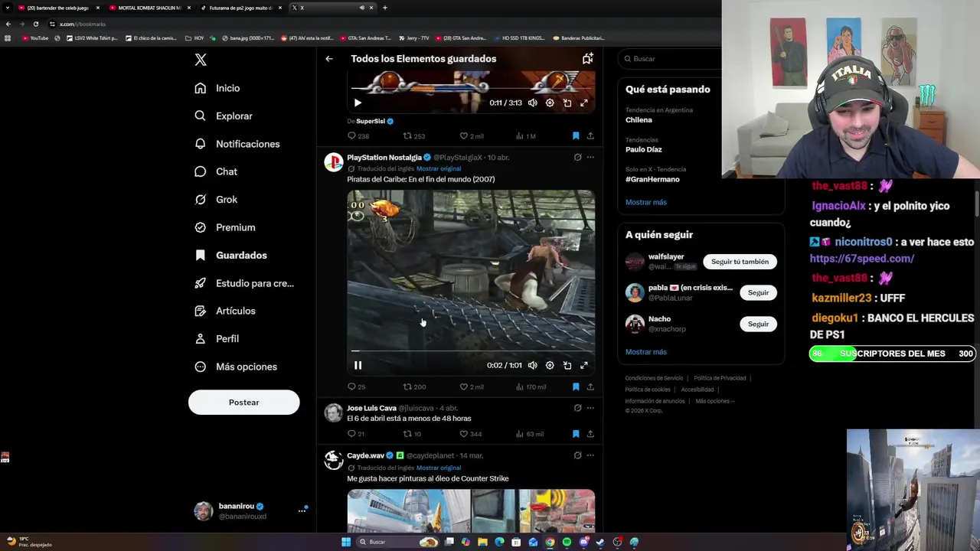Share the SuperSisi post
This screenshot has width=980, height=551.
click(x=590, y=136)
